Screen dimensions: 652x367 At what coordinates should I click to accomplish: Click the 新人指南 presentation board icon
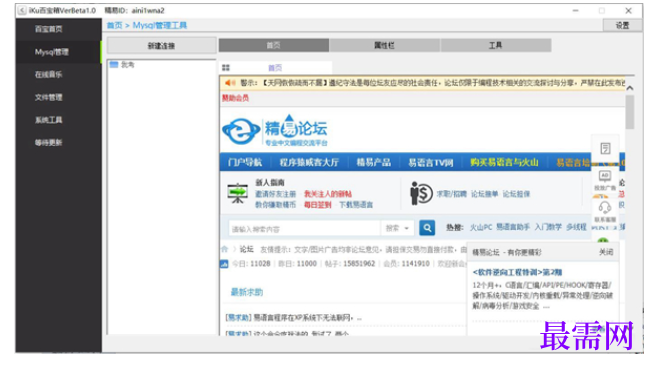[238, 193]
